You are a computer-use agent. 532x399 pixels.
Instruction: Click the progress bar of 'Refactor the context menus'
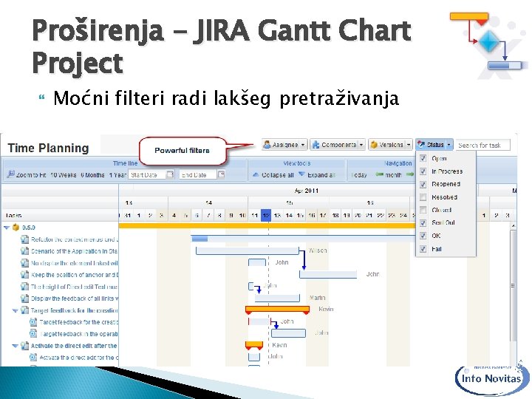click(199, 239)
